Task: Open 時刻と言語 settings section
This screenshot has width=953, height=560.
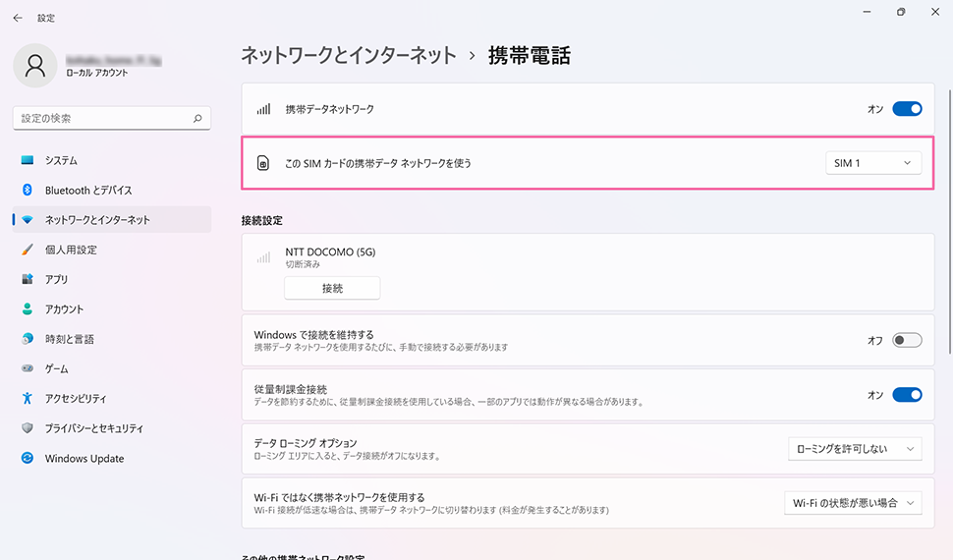Action: point(70,339)
